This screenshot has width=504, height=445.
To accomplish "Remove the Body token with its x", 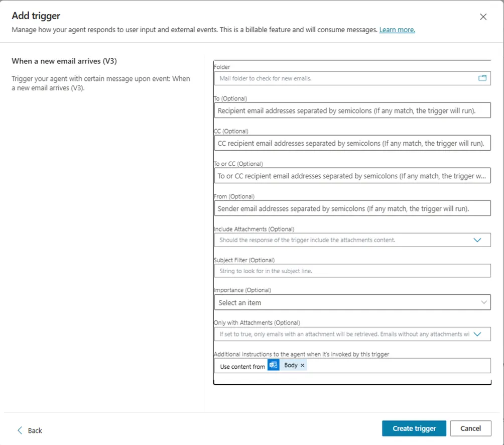I will click(302, 366).
